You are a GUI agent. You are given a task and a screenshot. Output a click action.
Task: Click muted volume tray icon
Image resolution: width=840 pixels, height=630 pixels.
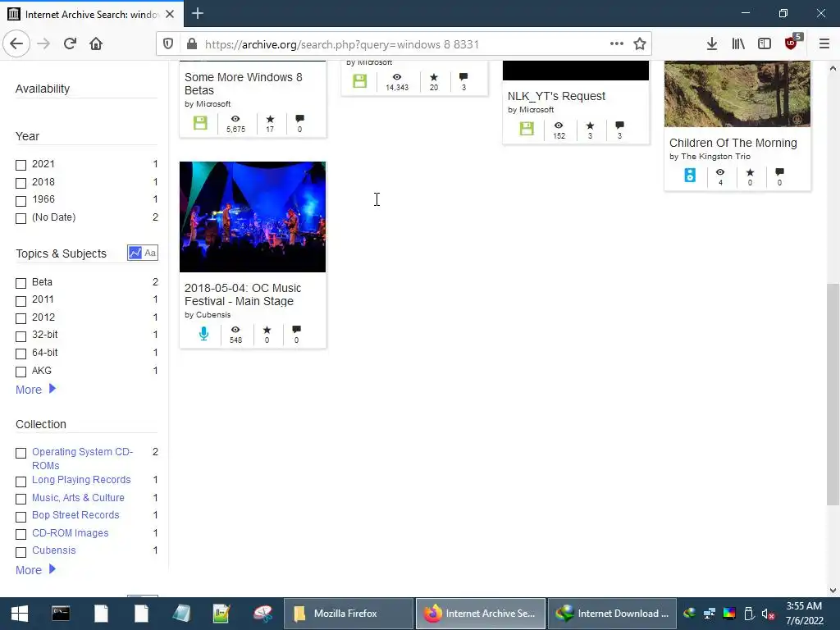(x=768, y=614)
